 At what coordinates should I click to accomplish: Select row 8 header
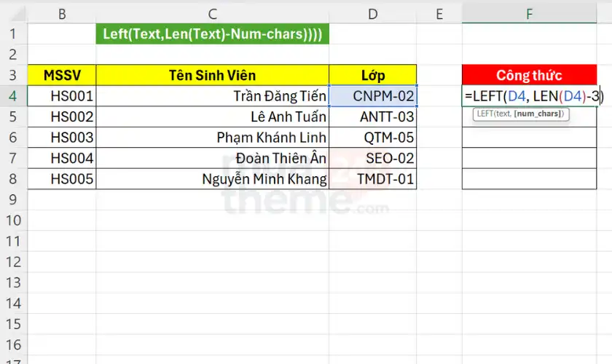pos(13,178)
